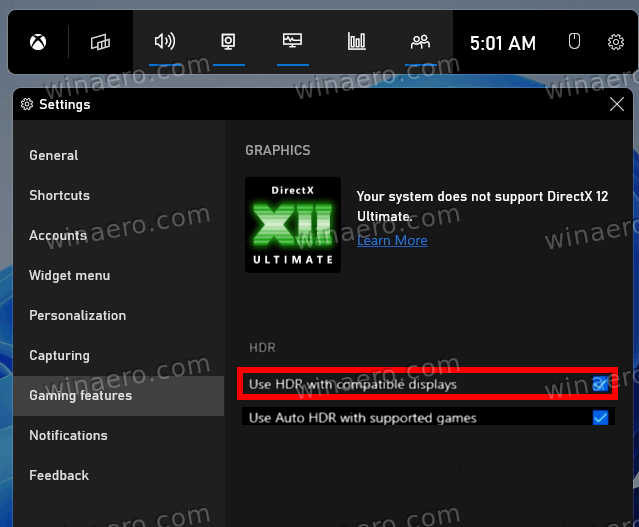Select the Gaming features tab
This screenshot has height=527, width=639.
[119, 395]
